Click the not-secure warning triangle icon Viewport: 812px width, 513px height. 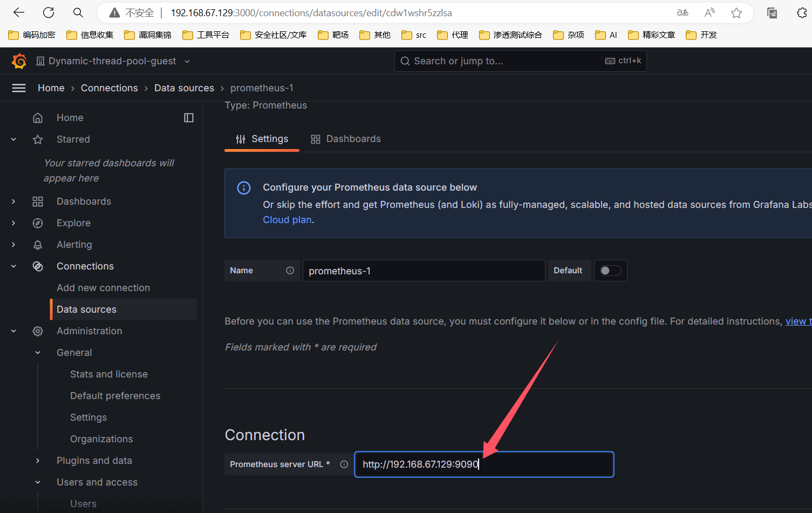(x=114, y=13)
